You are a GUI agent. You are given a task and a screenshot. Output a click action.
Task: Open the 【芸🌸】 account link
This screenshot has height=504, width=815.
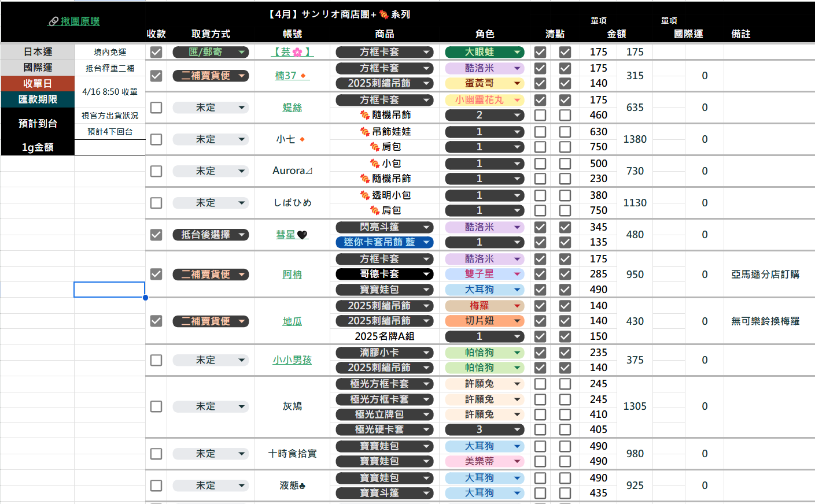pos(292,52)
